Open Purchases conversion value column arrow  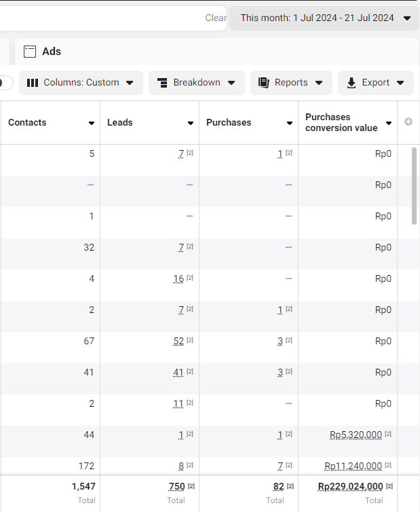coord(389,123)
